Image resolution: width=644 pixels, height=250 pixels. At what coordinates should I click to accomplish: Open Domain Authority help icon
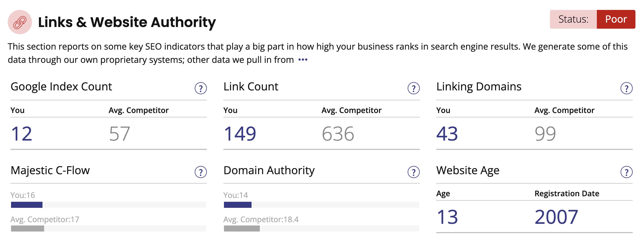click(x=413, y=172)
